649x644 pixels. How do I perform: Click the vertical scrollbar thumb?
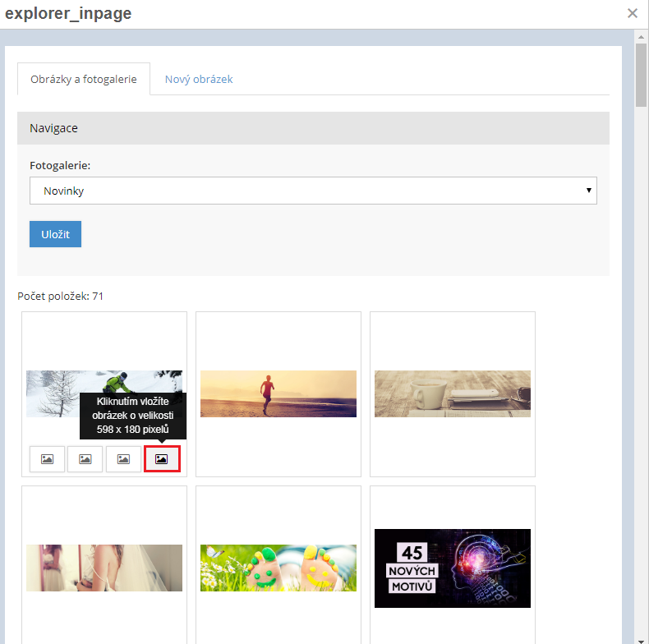click(641, 76)
